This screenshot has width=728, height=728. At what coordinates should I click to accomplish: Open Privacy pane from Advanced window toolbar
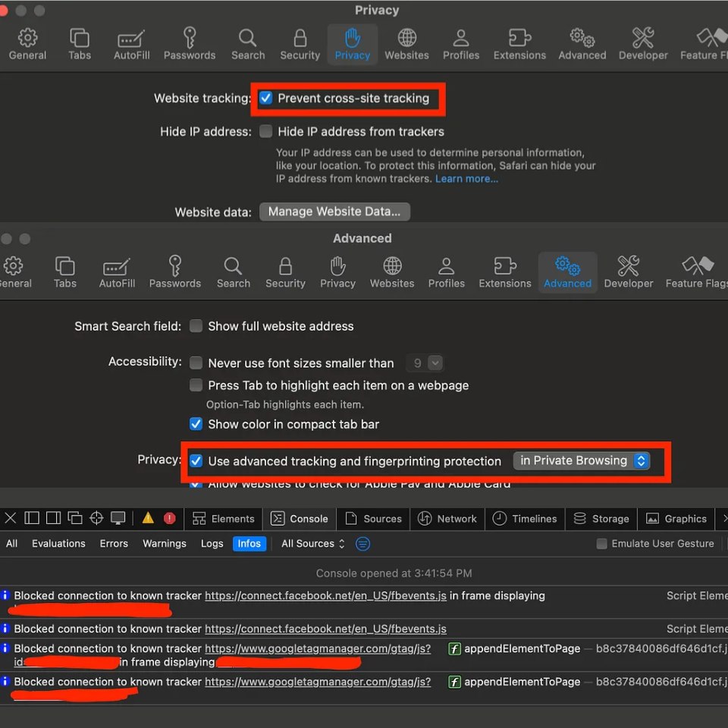click(337, 272)
